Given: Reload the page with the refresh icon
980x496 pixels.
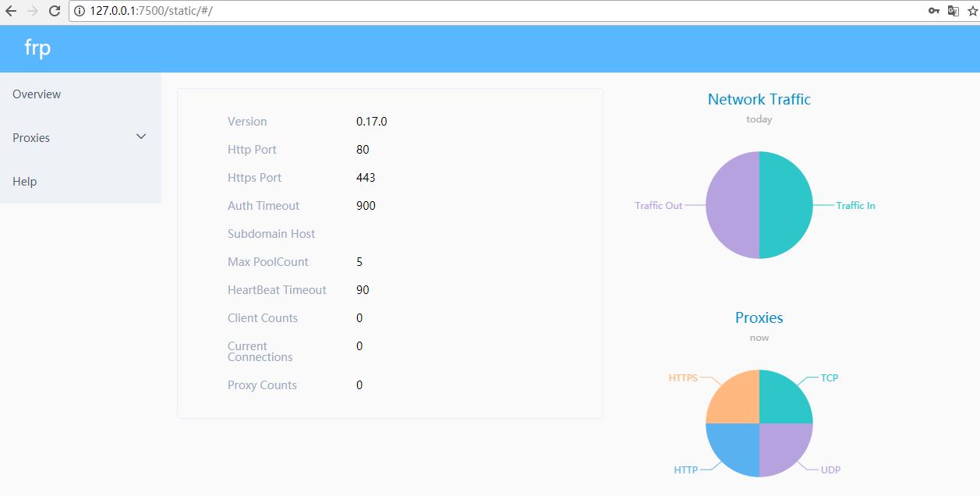Looking at the screenshot, I should (x=55, y=11).
